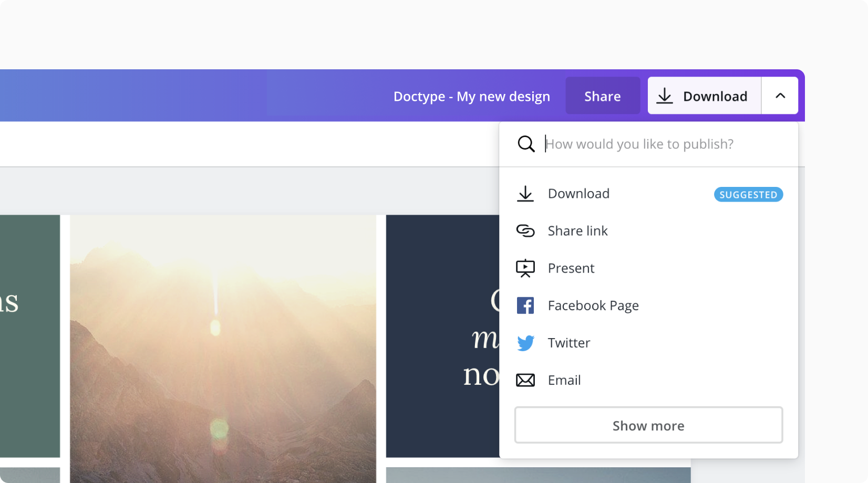Click the Download button
The height and width of the screenshot is (483, 868).
[704, 96]
